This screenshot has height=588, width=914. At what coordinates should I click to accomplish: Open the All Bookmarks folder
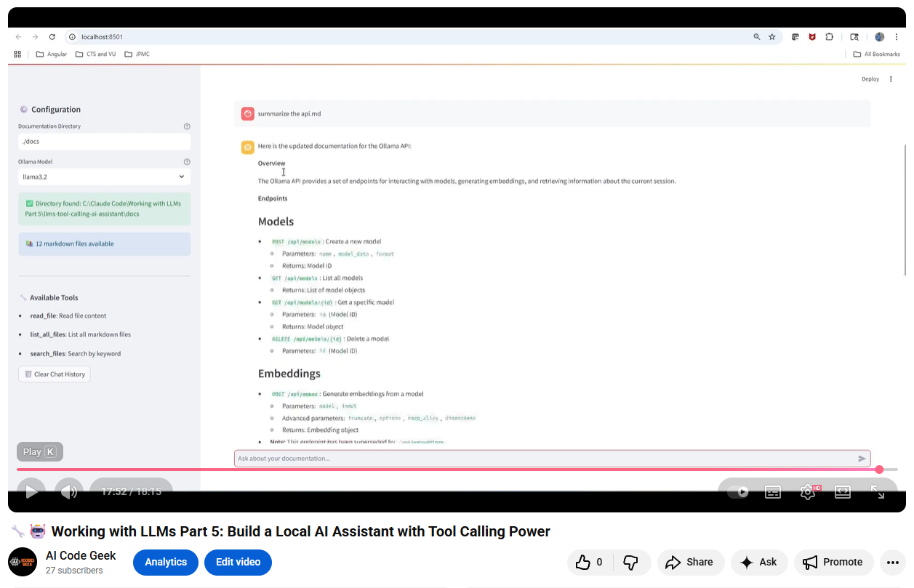[x=876, y=54]
